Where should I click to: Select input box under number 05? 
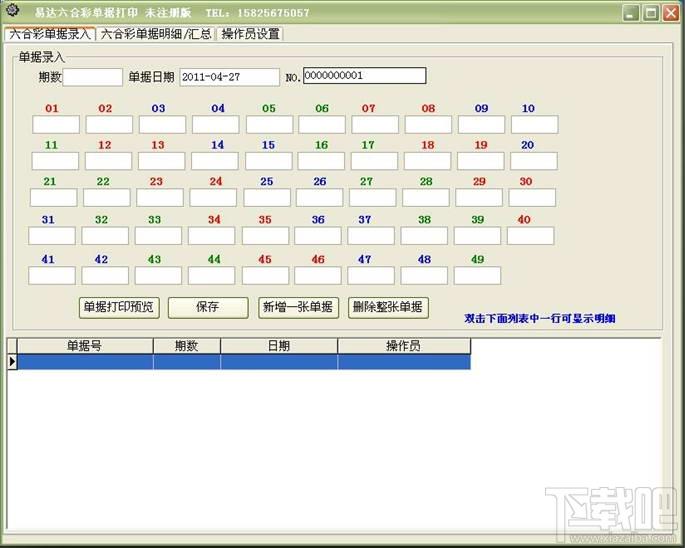tap(269, 125)
